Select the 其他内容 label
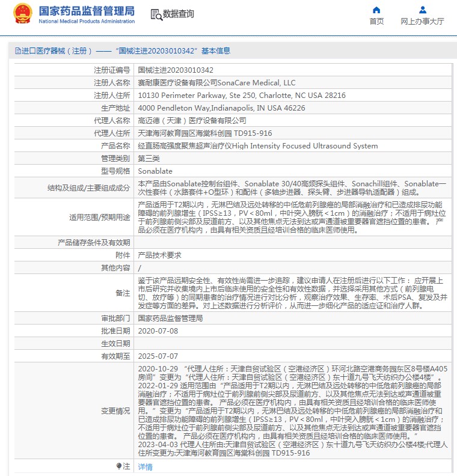This screenshot has width=457, height=476. click(x=115, y=268)
